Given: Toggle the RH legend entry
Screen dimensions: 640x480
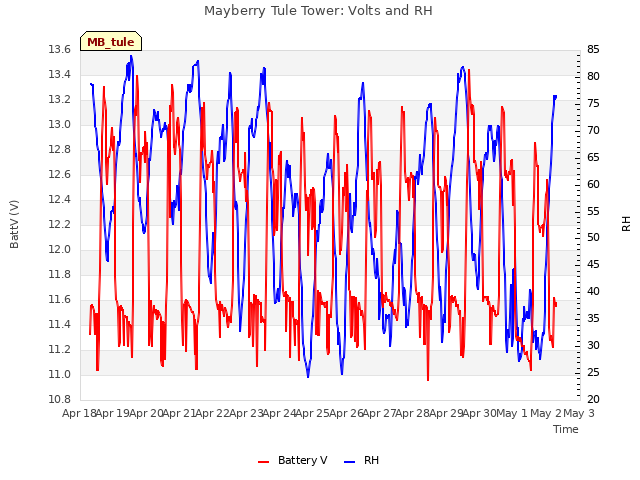Looking at the screenshot, I should [362, 460].
